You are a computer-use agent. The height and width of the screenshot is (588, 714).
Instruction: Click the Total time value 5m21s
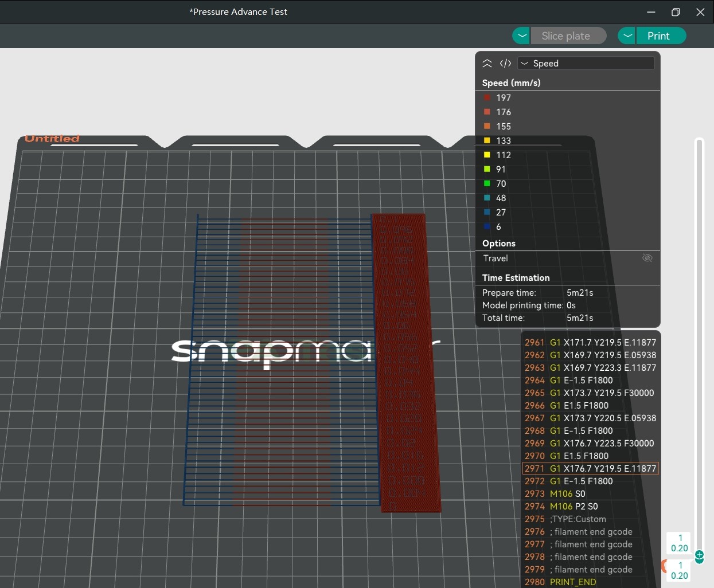coord(580,317)
